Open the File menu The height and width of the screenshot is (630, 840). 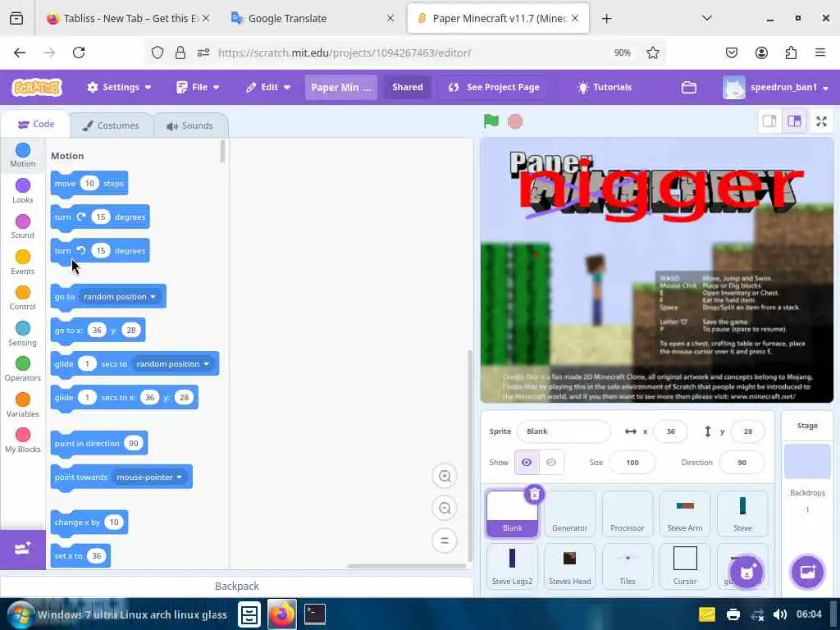[198, 87]
